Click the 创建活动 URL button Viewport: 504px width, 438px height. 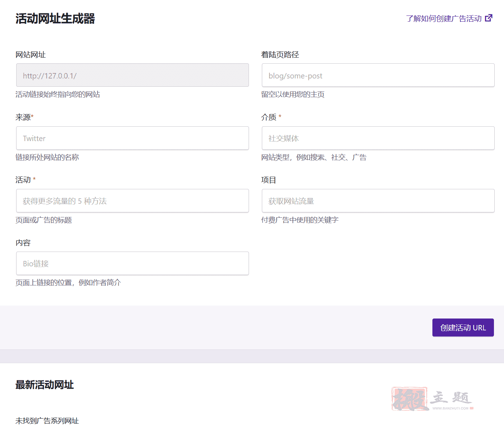coord(463,328)
